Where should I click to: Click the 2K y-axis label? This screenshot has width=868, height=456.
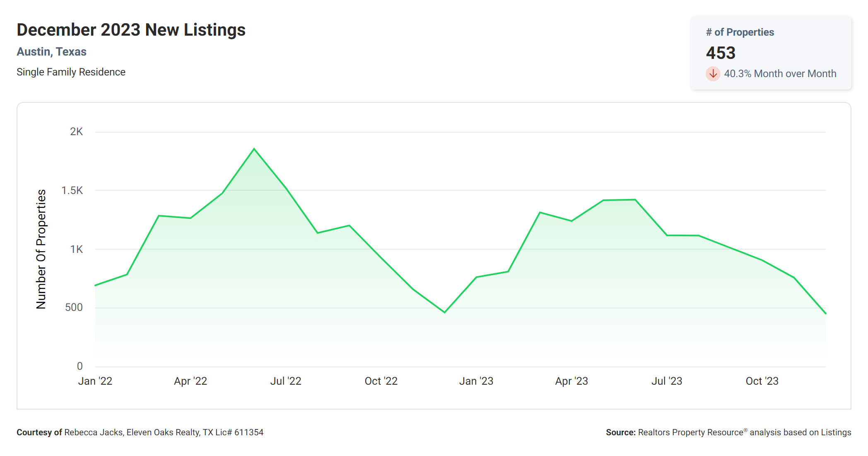[x=76, y=132]
